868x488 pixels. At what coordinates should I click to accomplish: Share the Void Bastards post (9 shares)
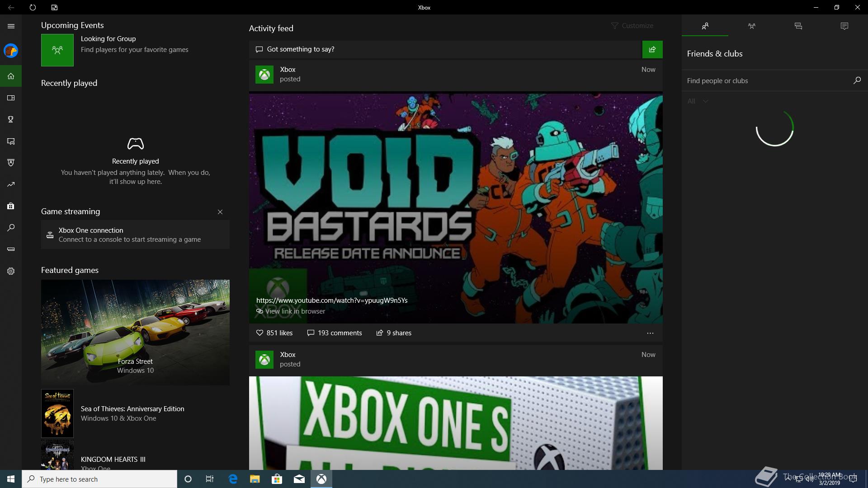(394, 333)
